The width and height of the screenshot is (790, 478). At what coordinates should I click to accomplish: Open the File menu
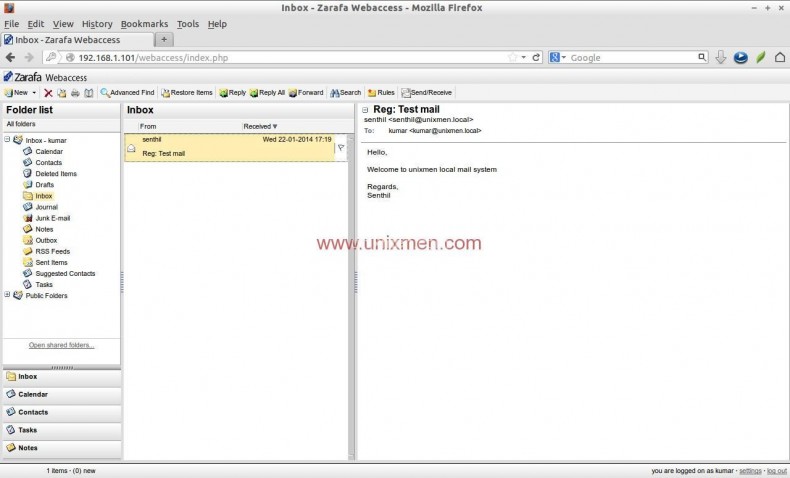(x=12, y=24)
